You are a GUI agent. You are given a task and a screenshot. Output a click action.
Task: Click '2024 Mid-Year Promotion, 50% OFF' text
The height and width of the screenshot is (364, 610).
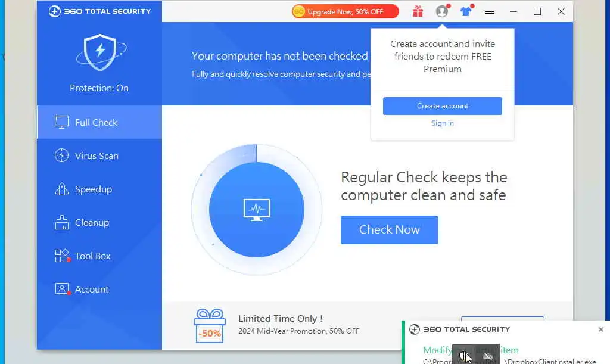(x=299, y=331)
